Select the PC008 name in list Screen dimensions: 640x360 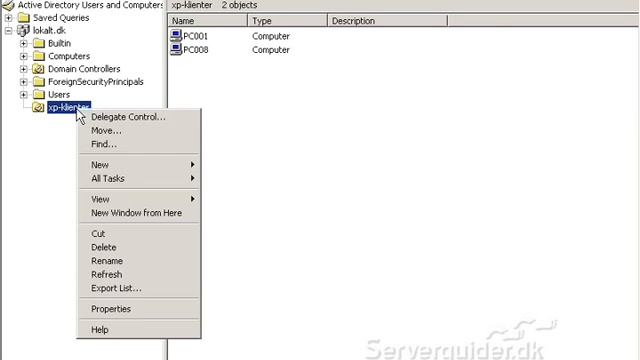point(196,50)
